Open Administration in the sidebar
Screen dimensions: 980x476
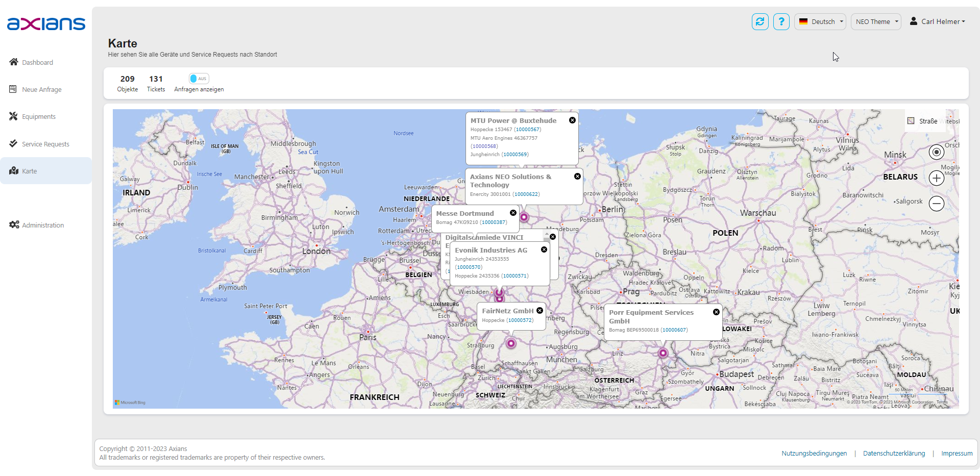(43, 225)
